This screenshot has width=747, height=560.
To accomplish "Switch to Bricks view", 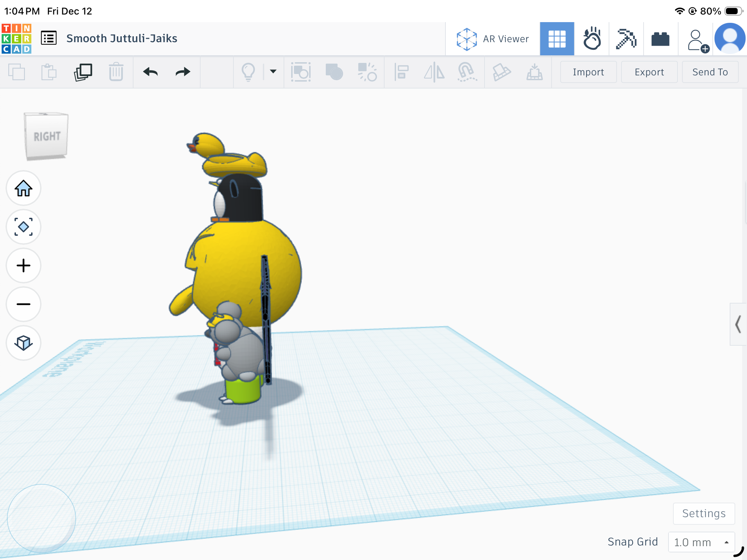I will [661, 39].
